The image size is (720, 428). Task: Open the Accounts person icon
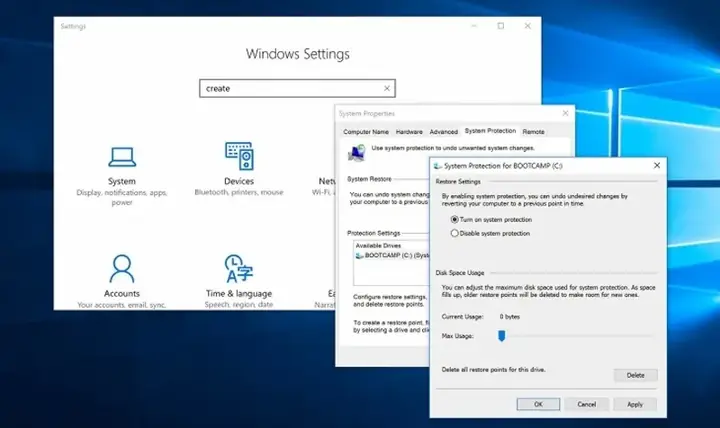click(122, 269)
